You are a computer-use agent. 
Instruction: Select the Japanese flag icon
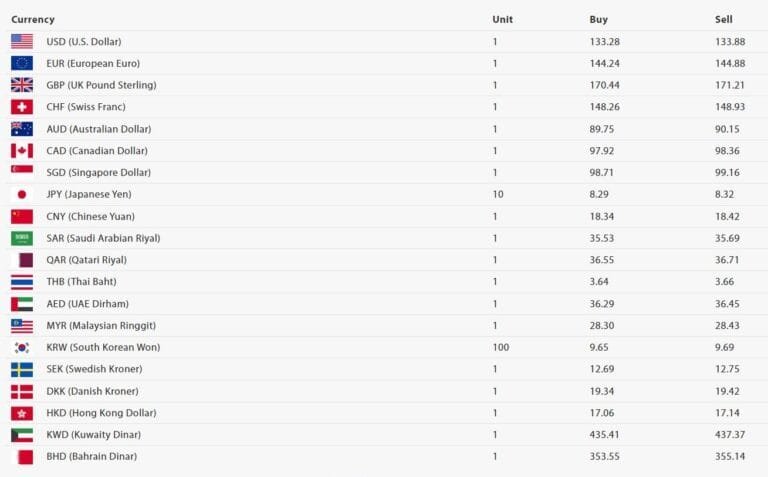(22, 194)
